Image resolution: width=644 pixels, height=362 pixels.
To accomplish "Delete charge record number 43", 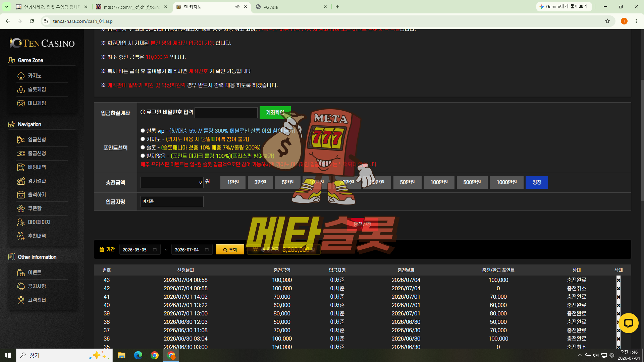I will point(619,280).
